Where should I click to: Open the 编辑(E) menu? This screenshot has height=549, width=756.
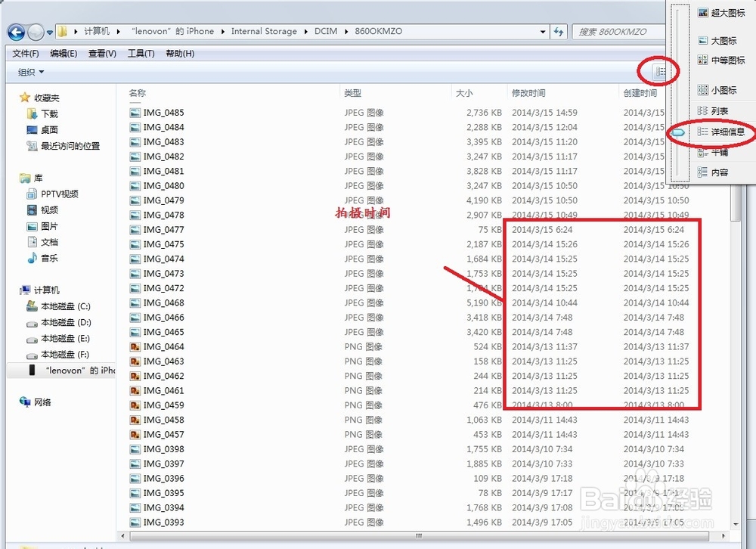click(64, 54)
